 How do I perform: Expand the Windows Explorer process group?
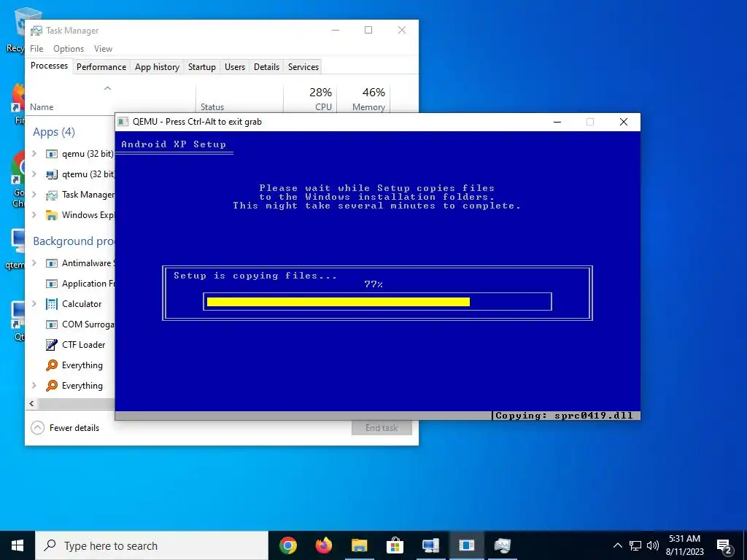tap(34, 215)
